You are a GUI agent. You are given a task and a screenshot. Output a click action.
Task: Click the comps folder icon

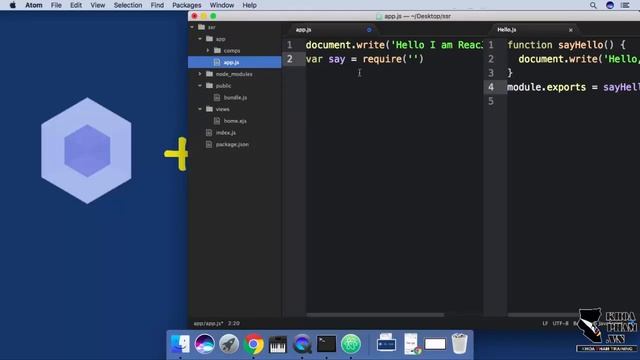pyautogui.click(x=218, y=51)
